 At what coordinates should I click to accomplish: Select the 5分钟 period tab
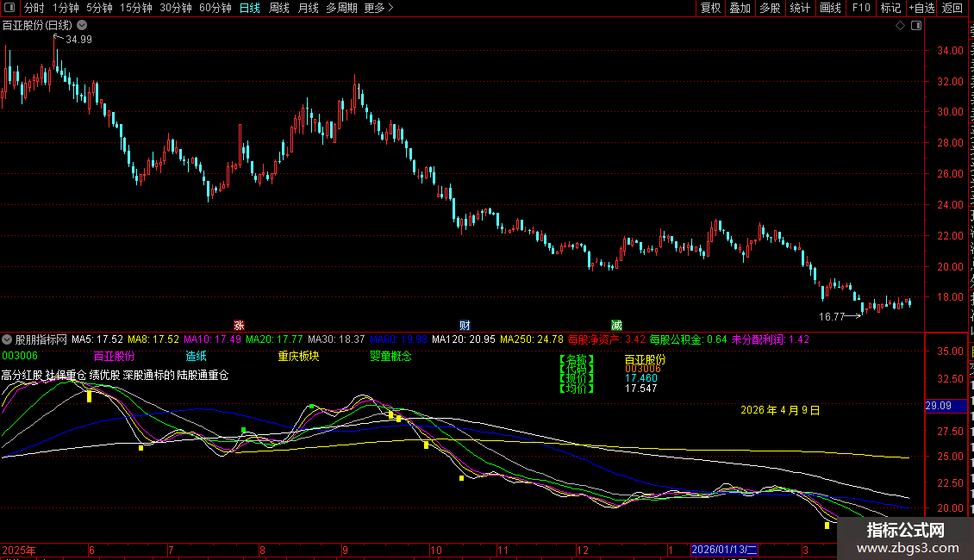[99, 8]
